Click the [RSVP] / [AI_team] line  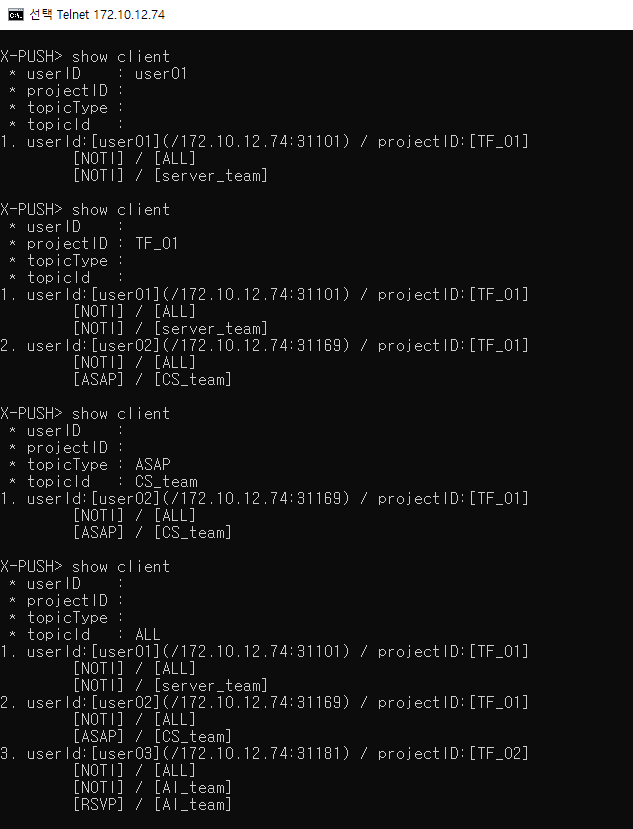point(152,805)
